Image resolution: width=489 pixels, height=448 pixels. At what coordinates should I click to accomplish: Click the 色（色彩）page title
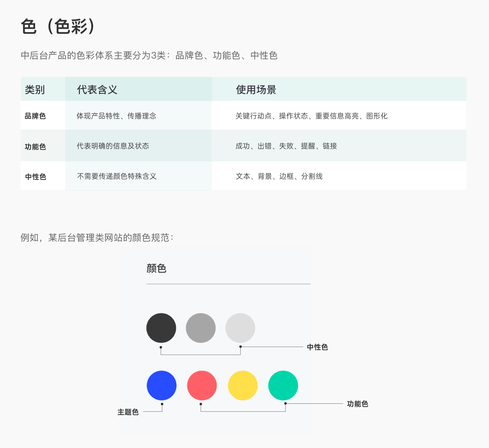click(x=58, y=26)
